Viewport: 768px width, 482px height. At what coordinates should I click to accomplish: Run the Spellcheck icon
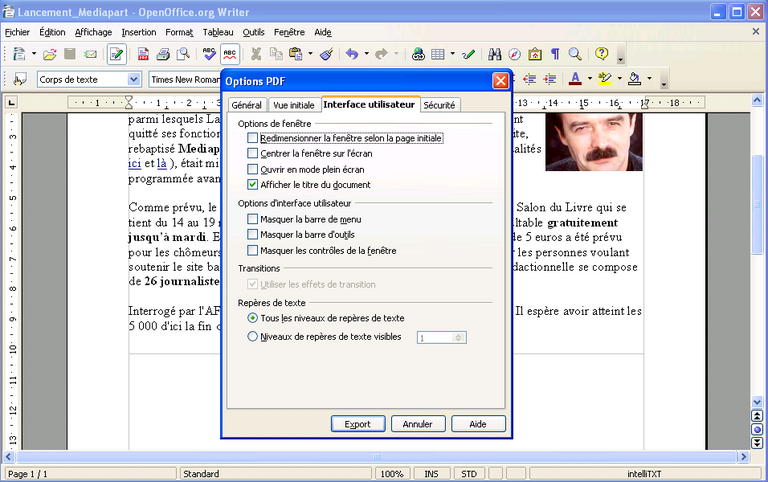(209, 54)
